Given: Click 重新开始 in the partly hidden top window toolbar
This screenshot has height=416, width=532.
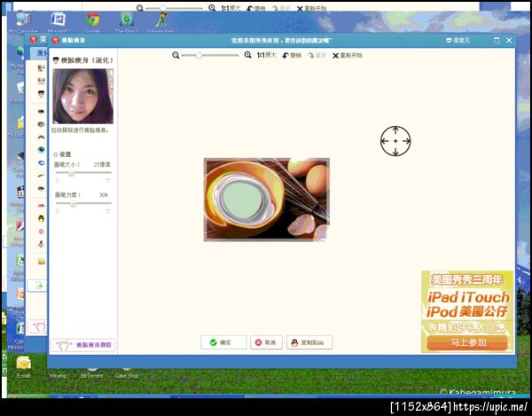Looking at the screenshot, I should (311, 8).
